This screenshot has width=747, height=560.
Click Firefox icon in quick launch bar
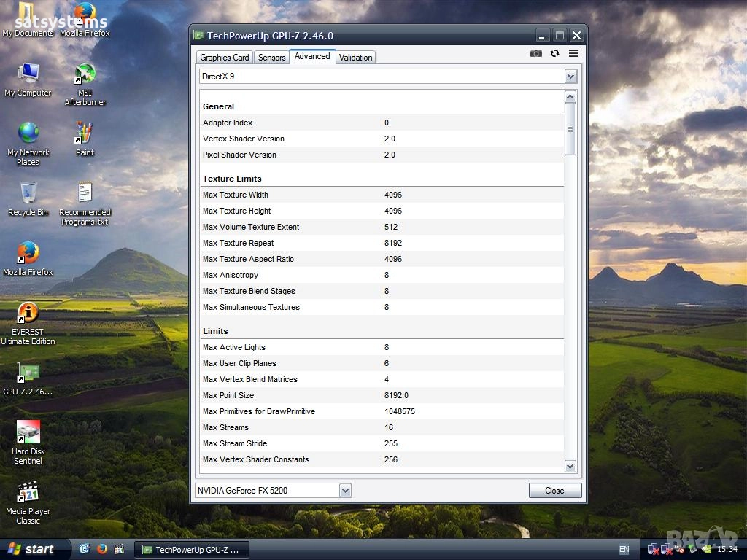coord(102,549)
